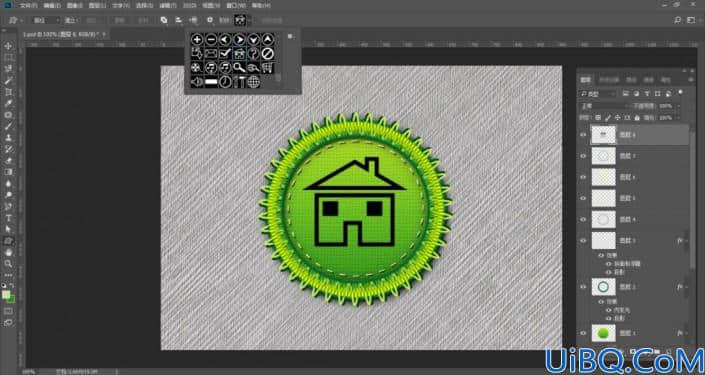Collapse effects of layer 图层 2
705x375 pixels.
[x=686, y=286]
